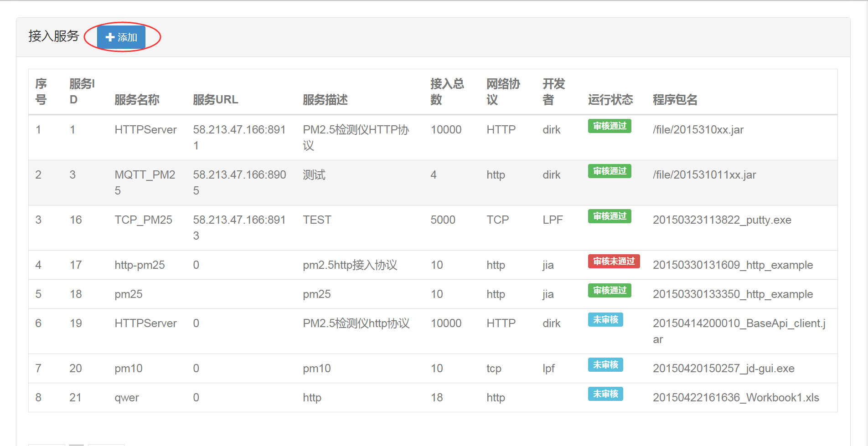Click 未审核 badge for qwer service

(605, 394)
